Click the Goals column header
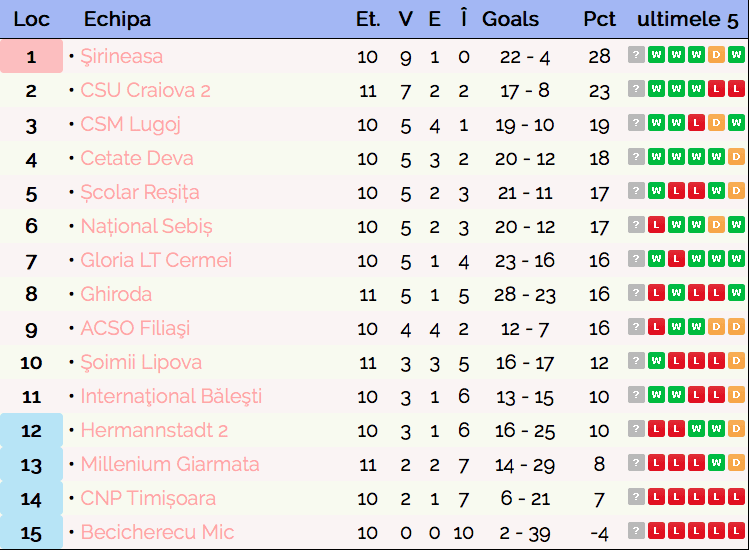 click(510, 19)
